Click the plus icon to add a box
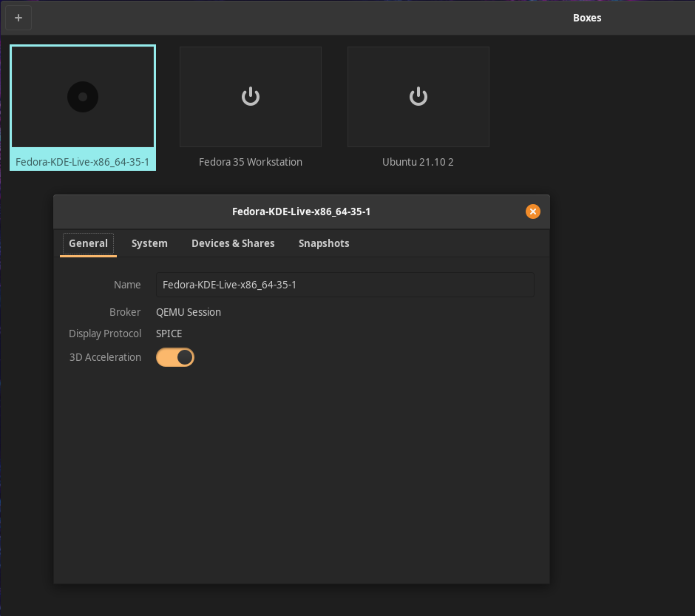Viewport: 695px width, 616px height. (18, 18)
